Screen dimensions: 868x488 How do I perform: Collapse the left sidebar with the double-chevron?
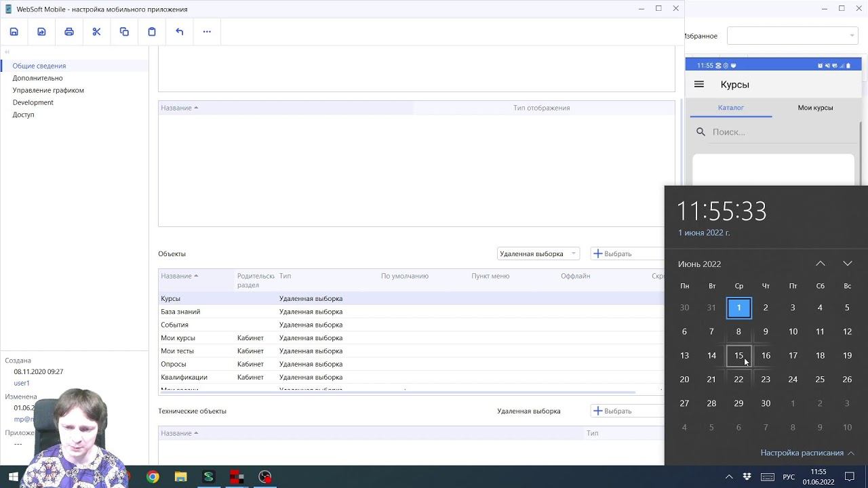click(7, 52)
